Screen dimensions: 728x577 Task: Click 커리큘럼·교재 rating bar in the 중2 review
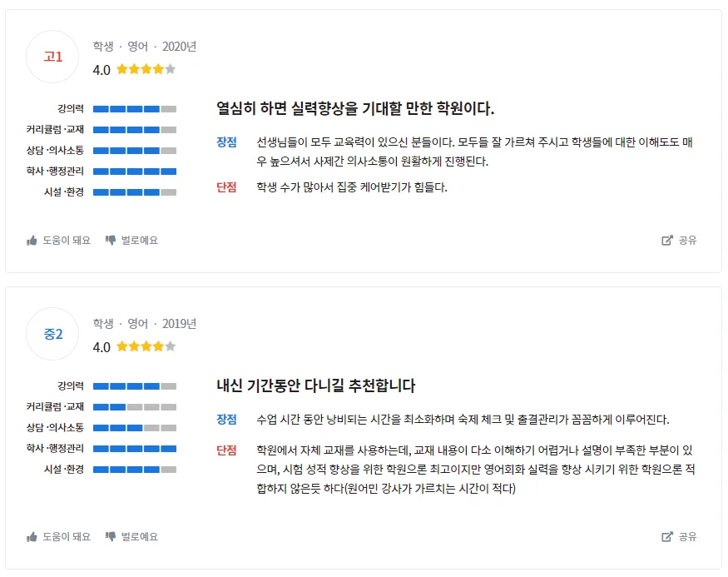(135, 407)
